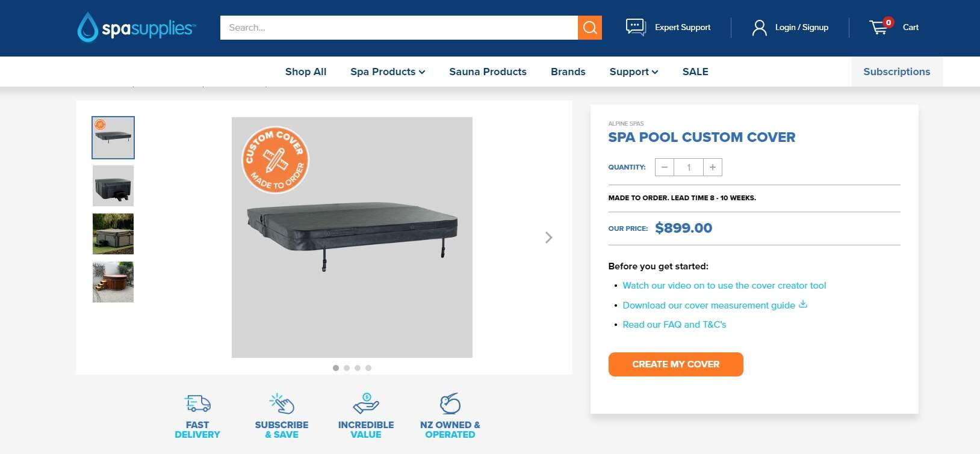Decrease quantity with the minus button
This screenshot has height=454, width=980.
pos(665,167)
